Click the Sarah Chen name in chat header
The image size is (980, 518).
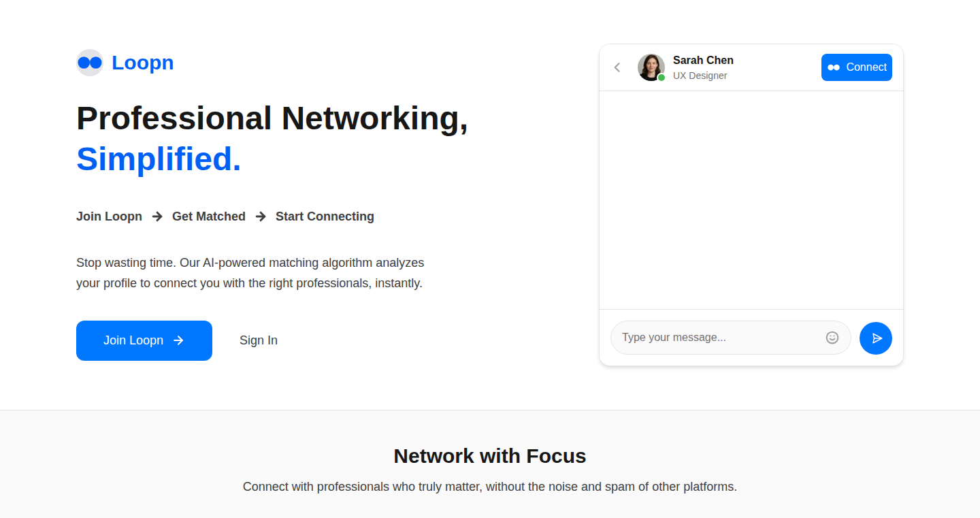[x=703, y=60]
